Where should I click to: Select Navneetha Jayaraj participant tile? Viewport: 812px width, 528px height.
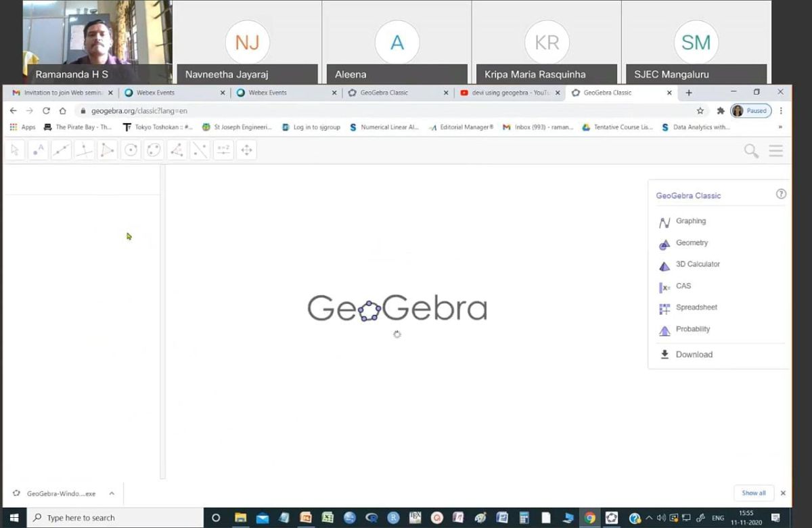click(247, 42)
